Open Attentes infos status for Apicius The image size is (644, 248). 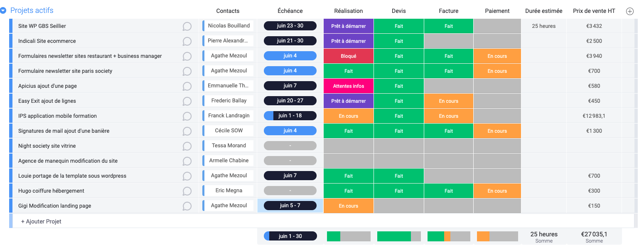coord(348,86)
